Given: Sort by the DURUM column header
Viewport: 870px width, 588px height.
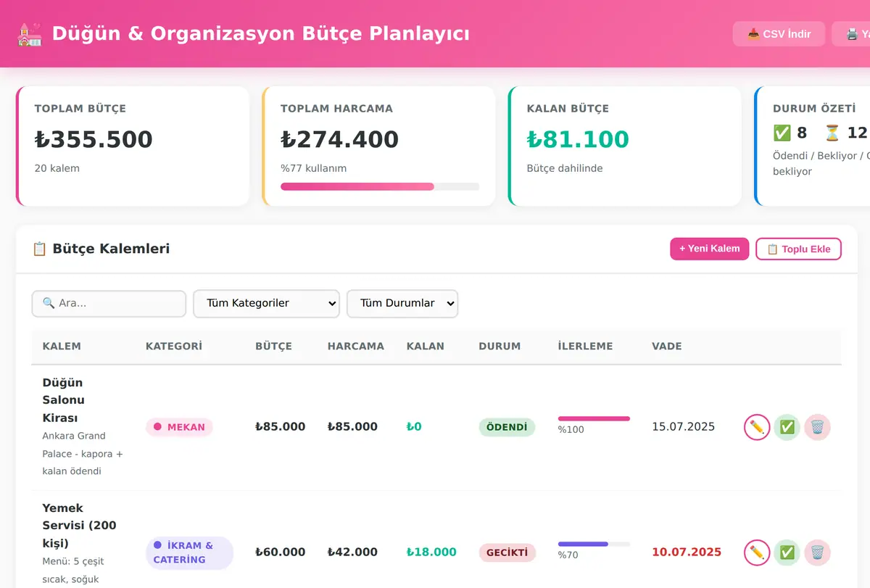Looking at the screenshot, I should pyautogui.click(x=500, y=347).
